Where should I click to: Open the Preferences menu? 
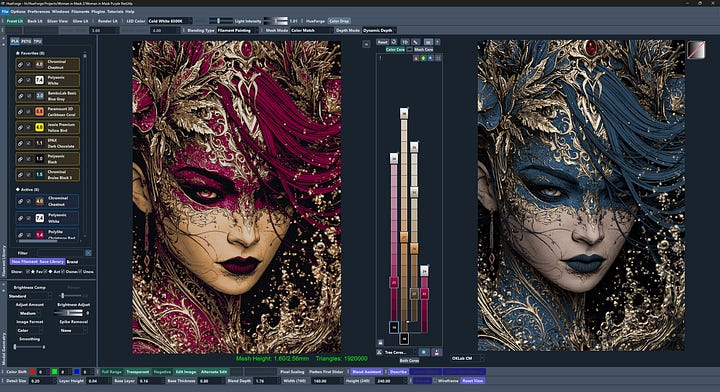(39, 11)
